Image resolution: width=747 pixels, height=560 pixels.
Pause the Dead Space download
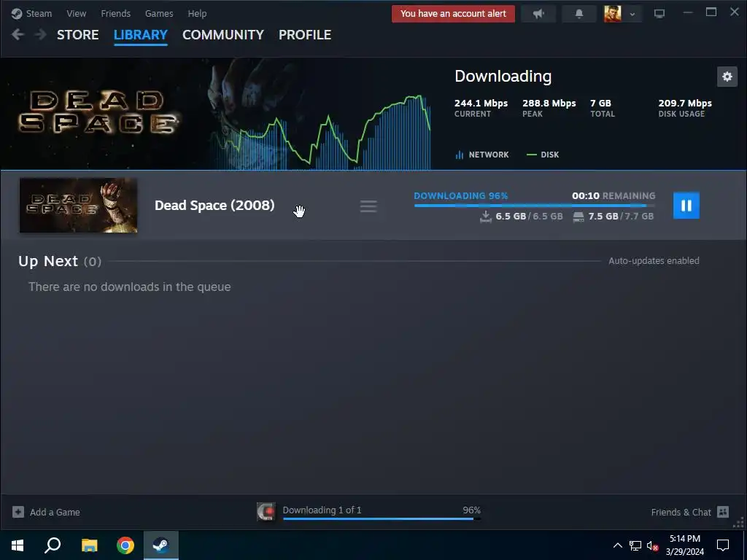point(686,205)
